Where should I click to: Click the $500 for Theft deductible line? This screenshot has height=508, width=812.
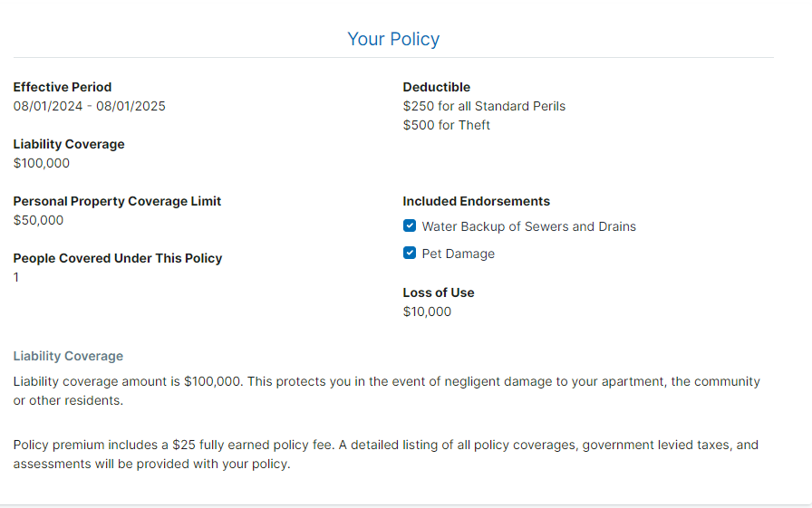(446, 125)
